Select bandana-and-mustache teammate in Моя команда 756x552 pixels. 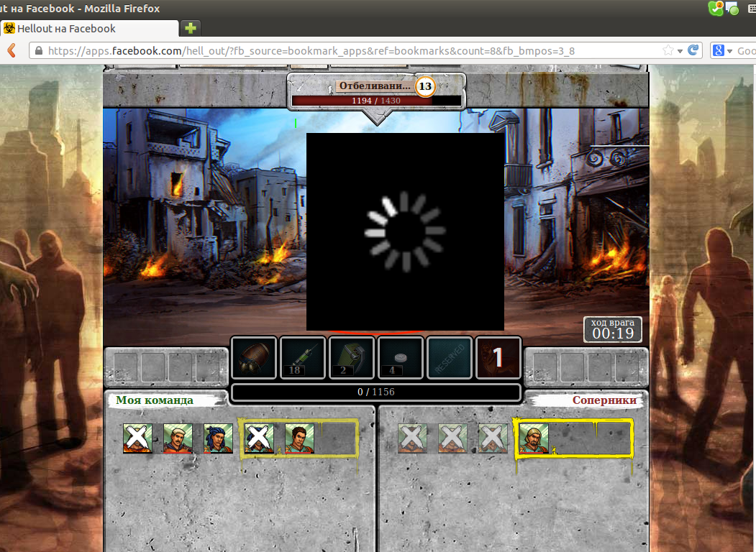pyautogui.click(x=178, y=438)
